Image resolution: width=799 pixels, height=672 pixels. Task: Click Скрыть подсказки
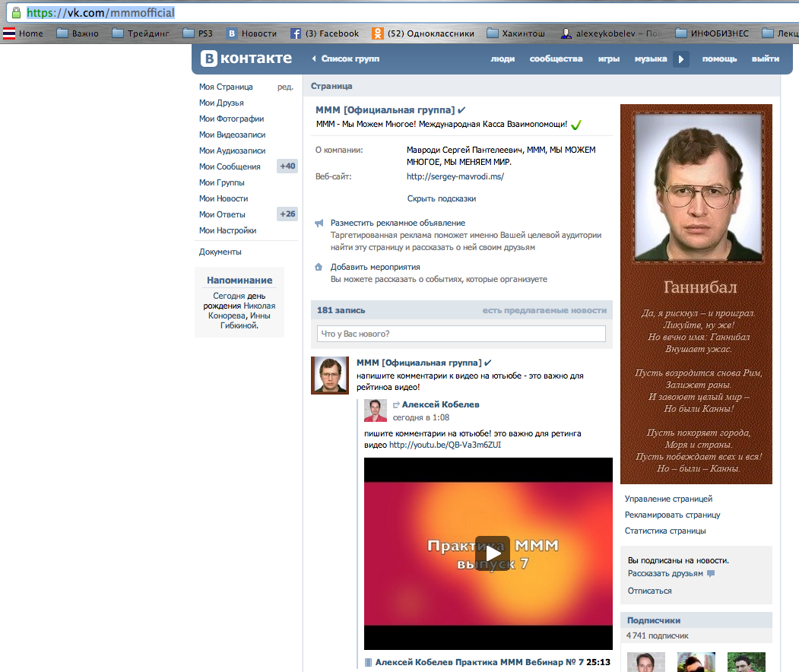(441, 198)
